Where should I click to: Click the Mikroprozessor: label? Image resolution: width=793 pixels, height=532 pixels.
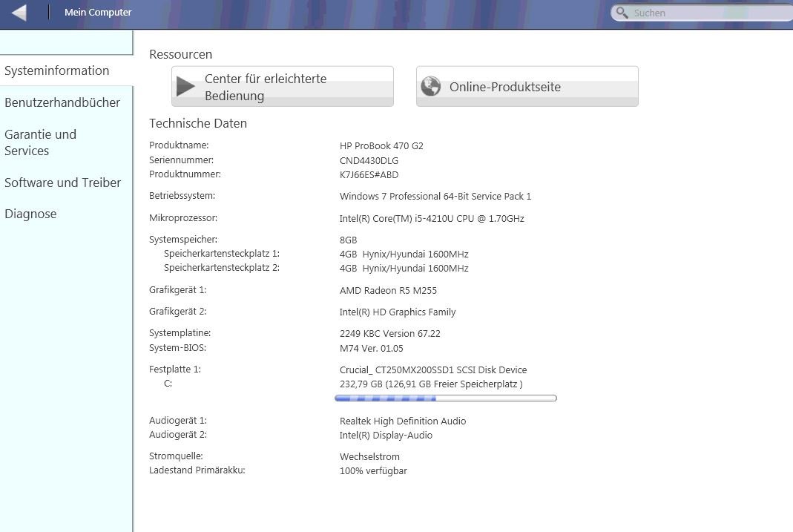183,218
